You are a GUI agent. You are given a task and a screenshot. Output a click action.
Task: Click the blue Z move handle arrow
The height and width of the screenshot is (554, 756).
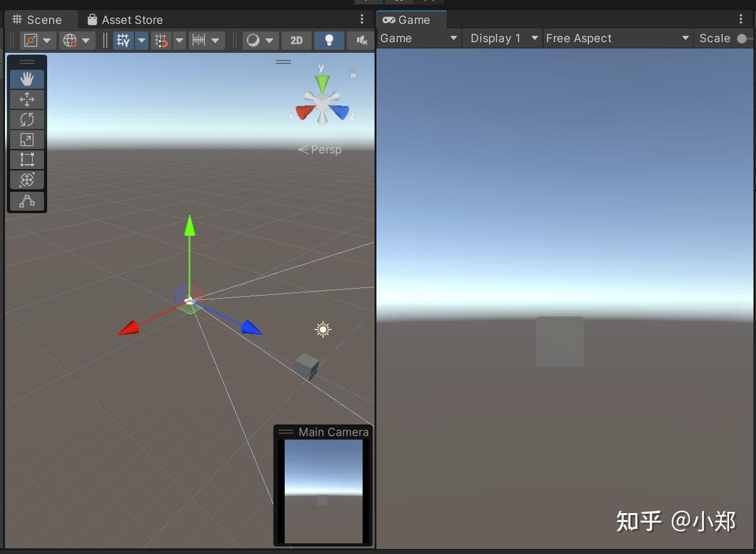tap(251, 328)
